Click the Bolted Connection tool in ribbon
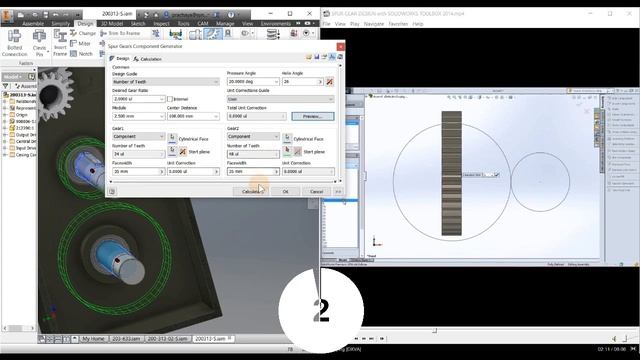This screenshot has height=360, width=640. pos(14,43)
